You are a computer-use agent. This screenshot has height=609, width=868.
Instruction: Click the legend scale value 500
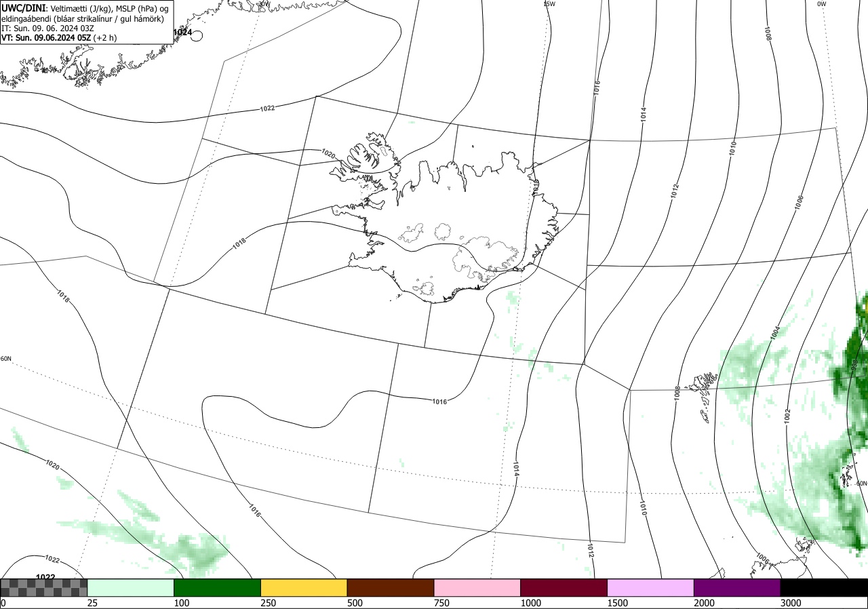pos(355,603)
